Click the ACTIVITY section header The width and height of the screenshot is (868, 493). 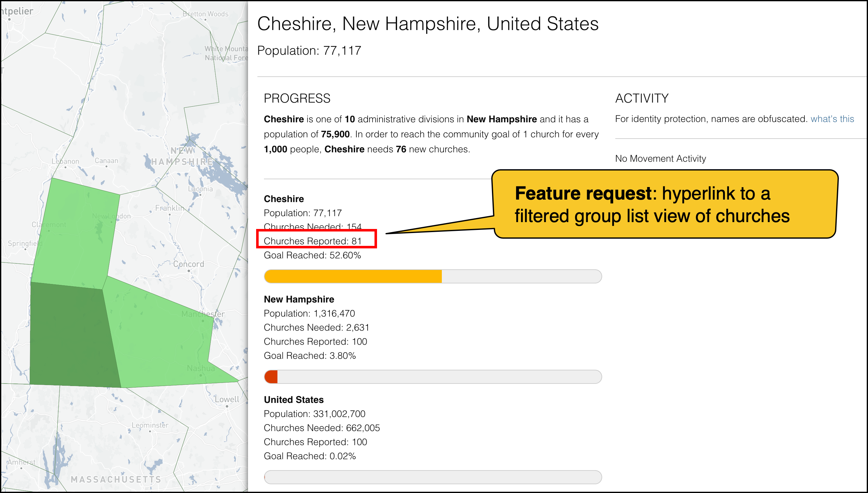click(x=642, y=98)
